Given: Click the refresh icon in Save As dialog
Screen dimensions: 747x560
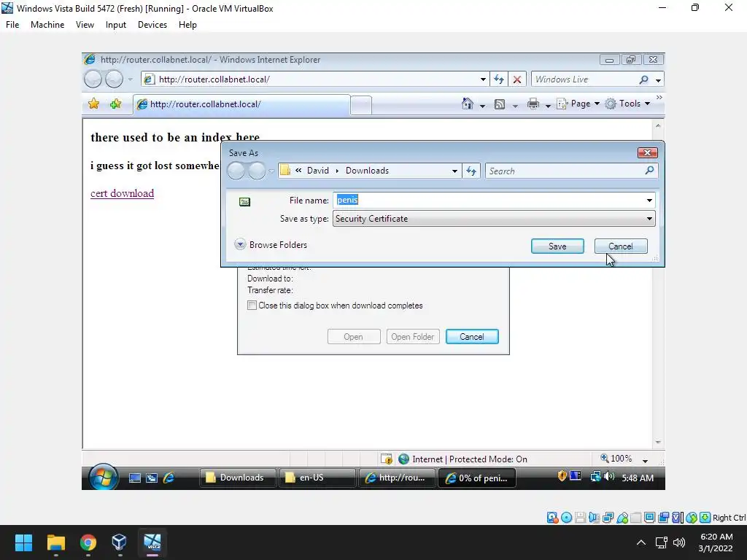Looking at the screenshot, I should (471, 171).
